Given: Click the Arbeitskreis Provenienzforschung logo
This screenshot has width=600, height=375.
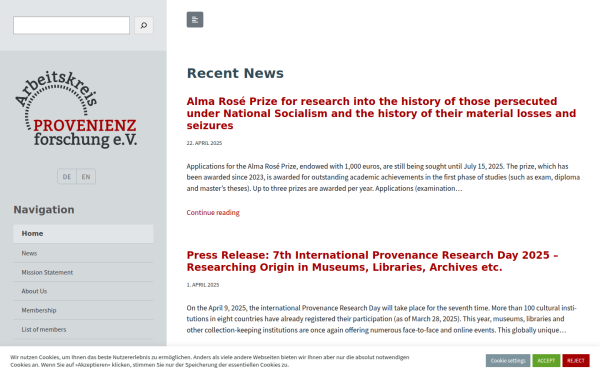Looking at the screenshot, I should [76, 109].
